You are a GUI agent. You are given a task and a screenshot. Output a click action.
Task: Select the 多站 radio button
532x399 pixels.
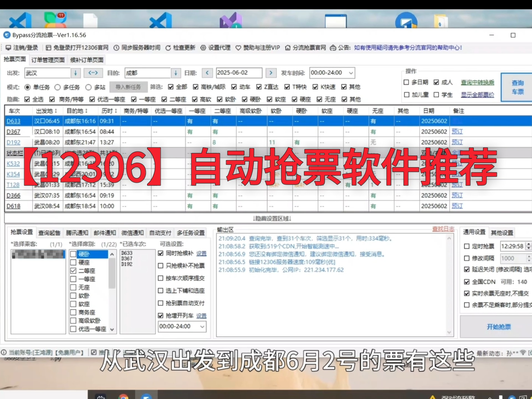point(88,87)
